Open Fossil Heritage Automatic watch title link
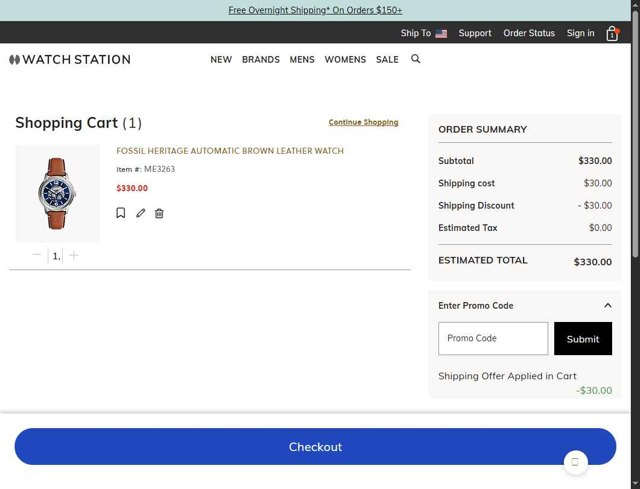 pos(230,151)
